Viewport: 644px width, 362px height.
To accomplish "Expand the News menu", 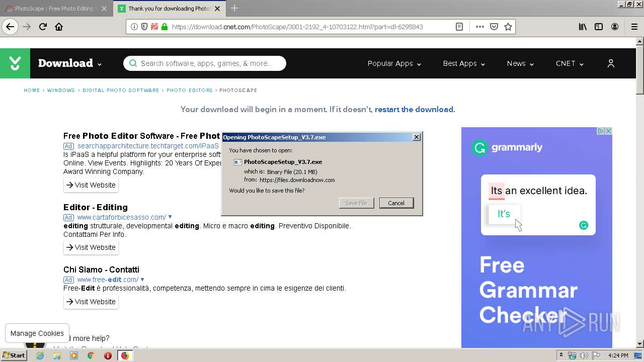I will 520,63.
